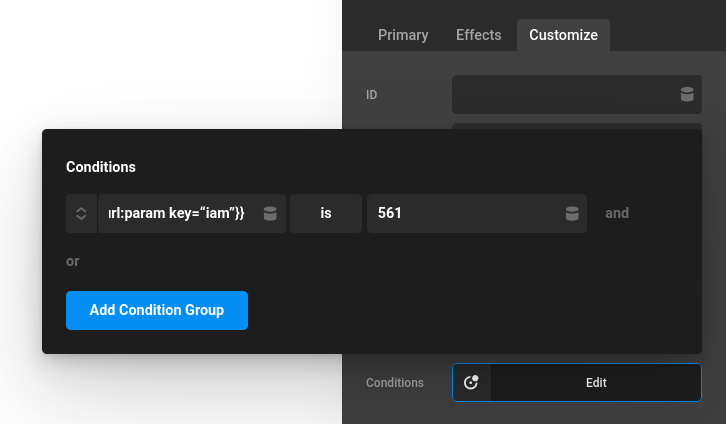This screenshot has height=424, width=726.
Task: Click the Conditions heading in the popup
Action: tap(101, 167)
